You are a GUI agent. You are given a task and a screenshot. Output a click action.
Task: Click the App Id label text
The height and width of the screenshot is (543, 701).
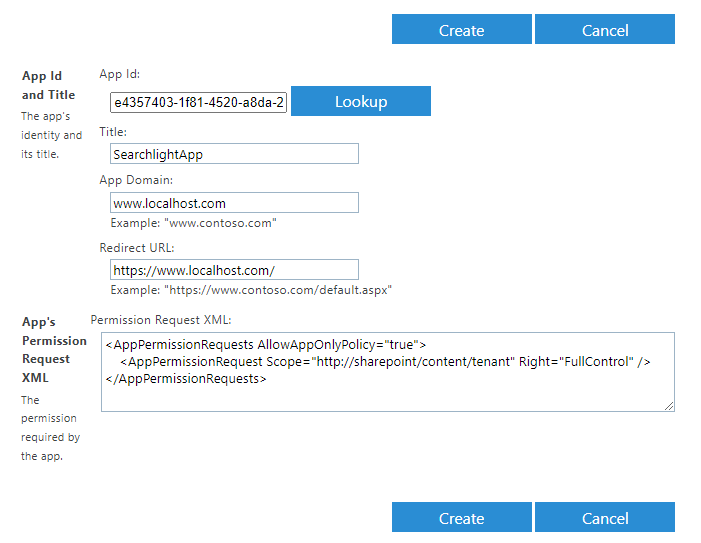(x=119, y=74)
